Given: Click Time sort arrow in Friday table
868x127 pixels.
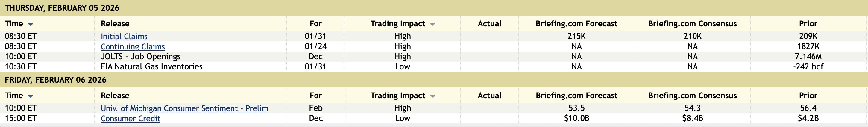Looking at the screenshot, I should 31,96.
